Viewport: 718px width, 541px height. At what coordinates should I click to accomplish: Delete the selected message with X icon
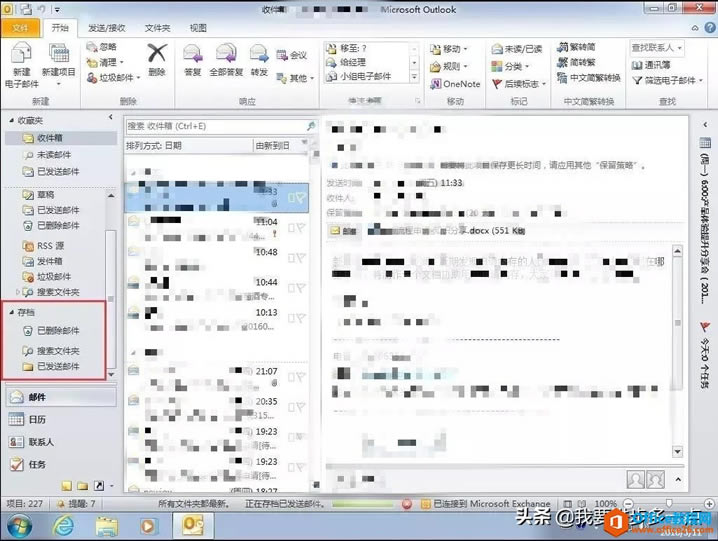(157, 60)
